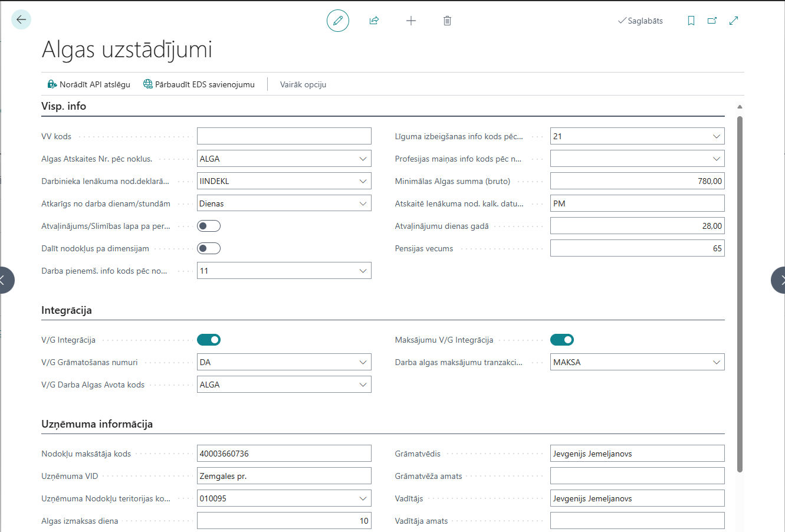Click the trash delete icon
785x532 pixels.
(447, 21)
